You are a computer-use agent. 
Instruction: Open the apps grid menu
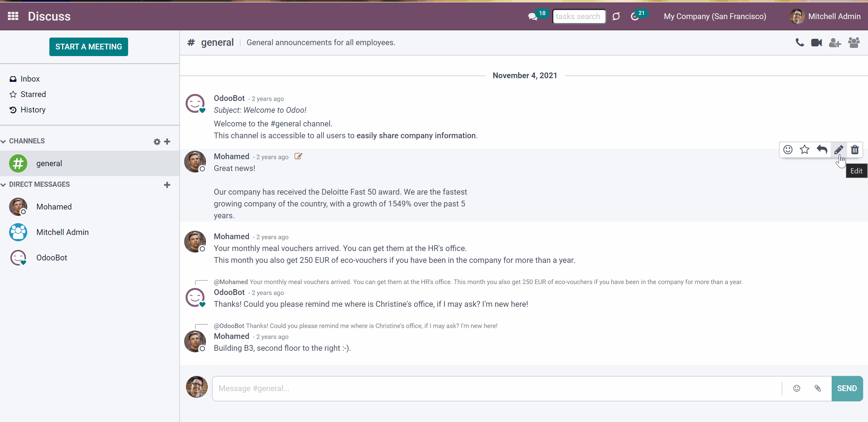[x=13, y=16]
